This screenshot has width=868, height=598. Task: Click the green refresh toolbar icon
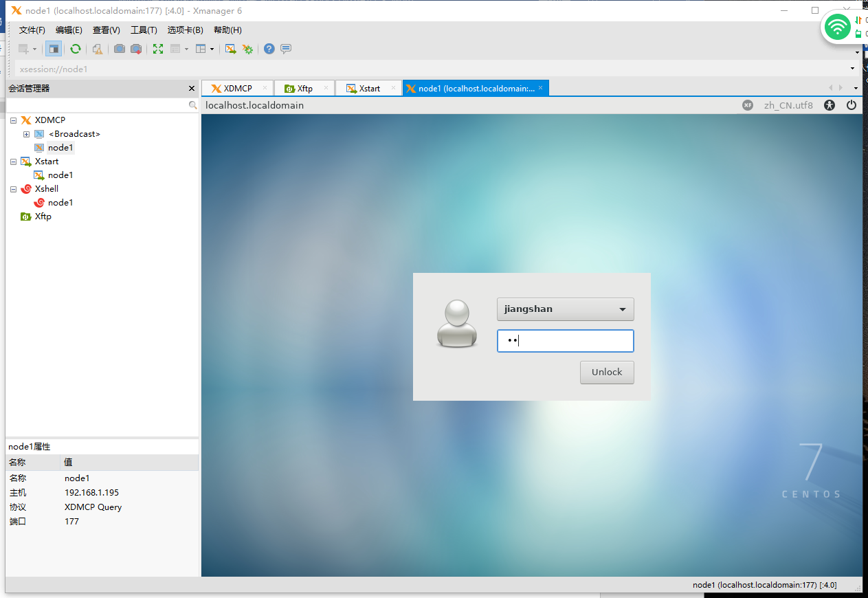(76, 49)
